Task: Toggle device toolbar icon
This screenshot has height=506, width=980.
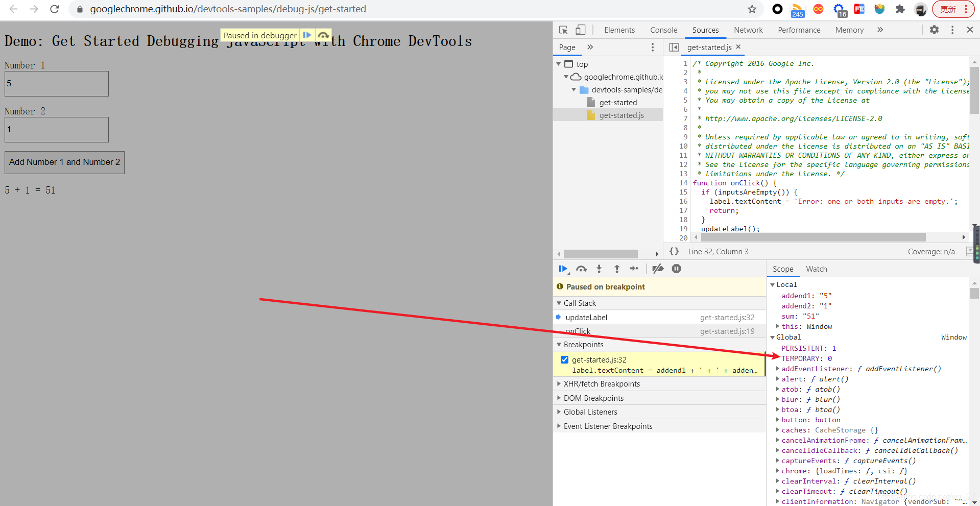Action: [581, 30]
